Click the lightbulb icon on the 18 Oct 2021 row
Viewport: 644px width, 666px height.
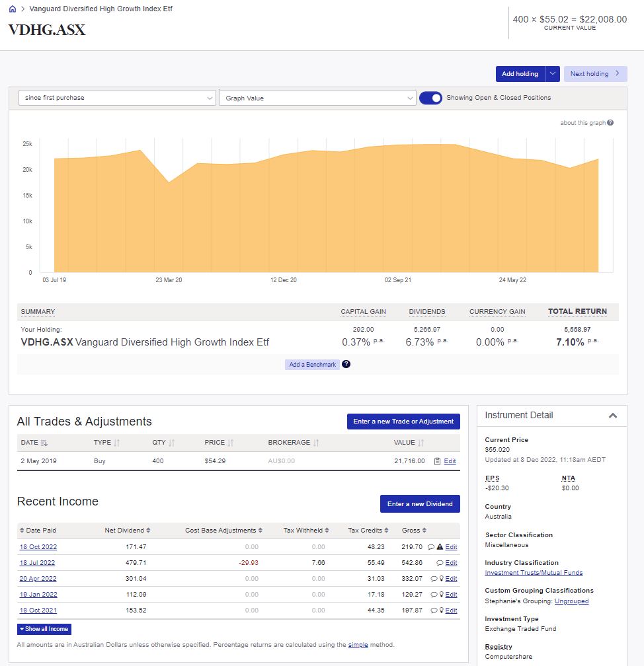pyautogui.click(x=441, y=610)
